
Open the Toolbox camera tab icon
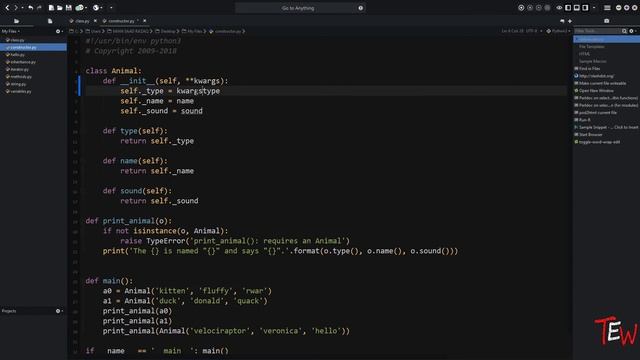(607, 21)
